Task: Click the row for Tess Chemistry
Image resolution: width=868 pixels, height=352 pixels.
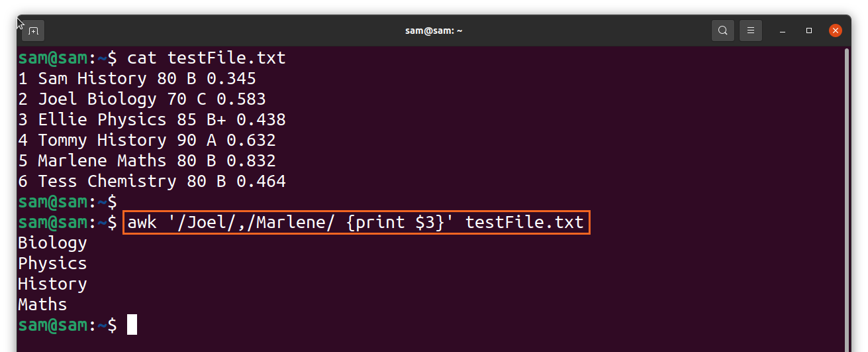Action: pos(152,182)
